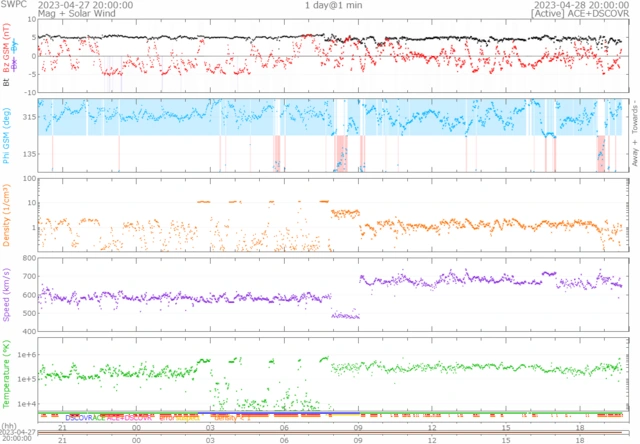
Task: Click the bottom time range scrollbar strip
Action: pyautogui.click(x=330, y=433)
